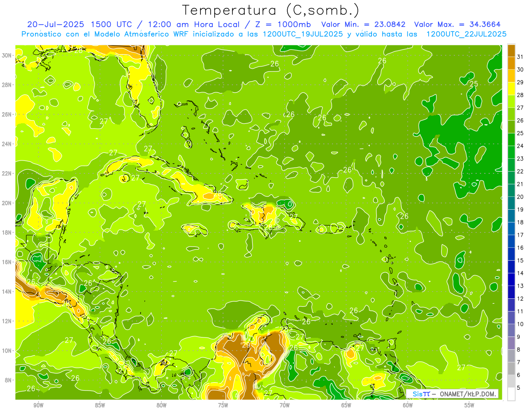Pick the green swatch between 24 and 25
This screenshot has width=532, height=411.
click(511, 140)
